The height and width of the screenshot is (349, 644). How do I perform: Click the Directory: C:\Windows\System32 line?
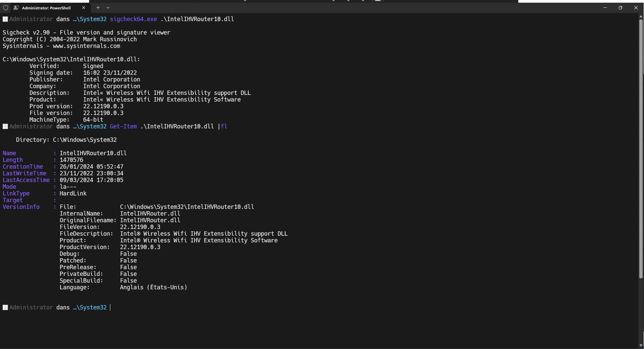click(x=66, y=140)
